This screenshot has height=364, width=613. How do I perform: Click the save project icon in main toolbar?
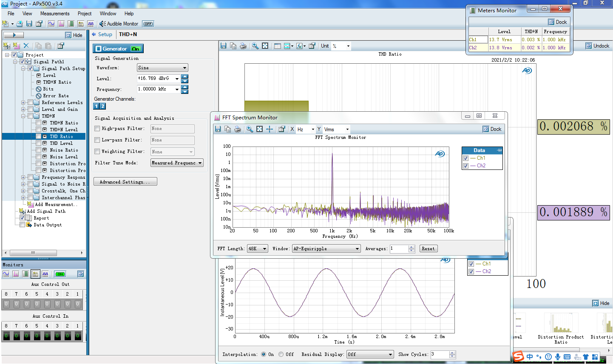pyautogui.click(x=29, y=24)
